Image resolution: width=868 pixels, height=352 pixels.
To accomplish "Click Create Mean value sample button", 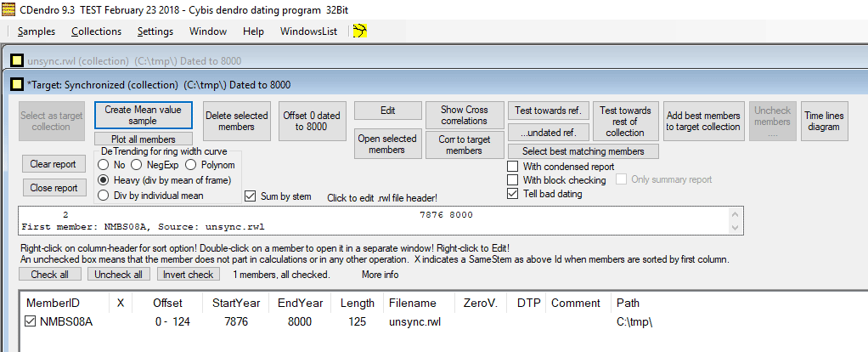I will tap(144, 116).
